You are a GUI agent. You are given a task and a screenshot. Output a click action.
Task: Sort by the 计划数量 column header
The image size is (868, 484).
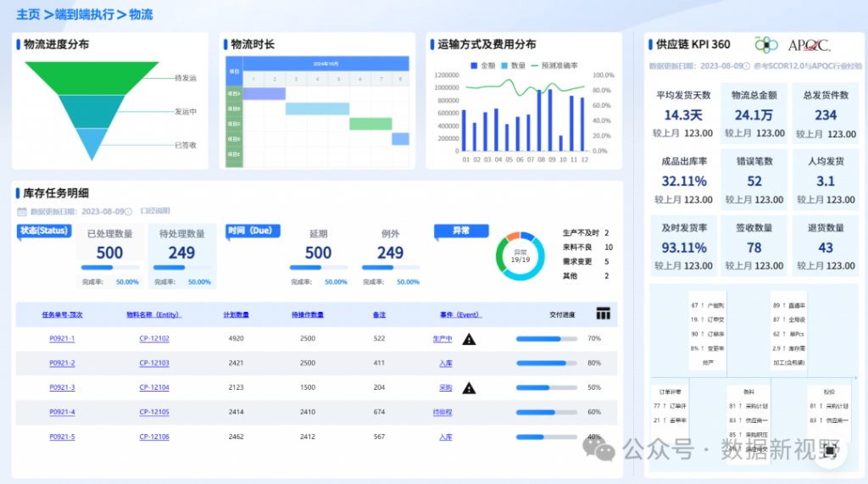point(236,314)
